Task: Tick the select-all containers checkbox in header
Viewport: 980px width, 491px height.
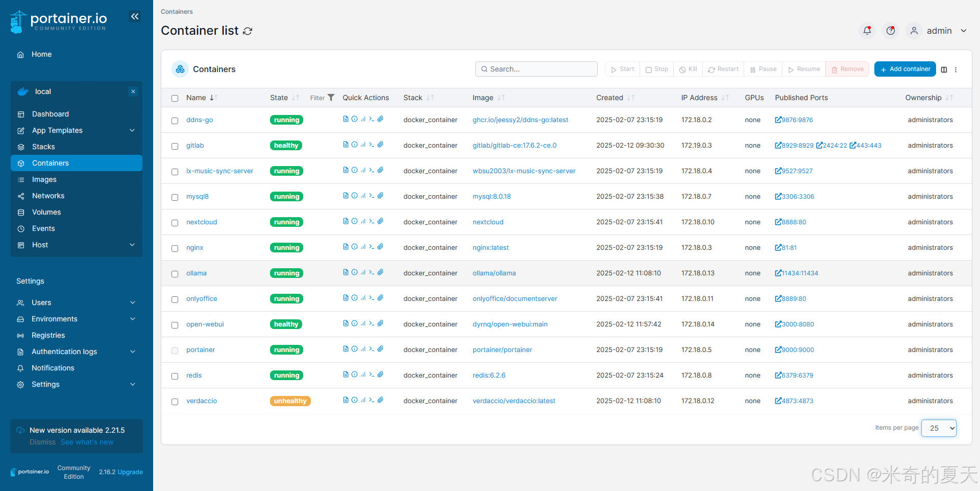Action: (x=175, y=98)
